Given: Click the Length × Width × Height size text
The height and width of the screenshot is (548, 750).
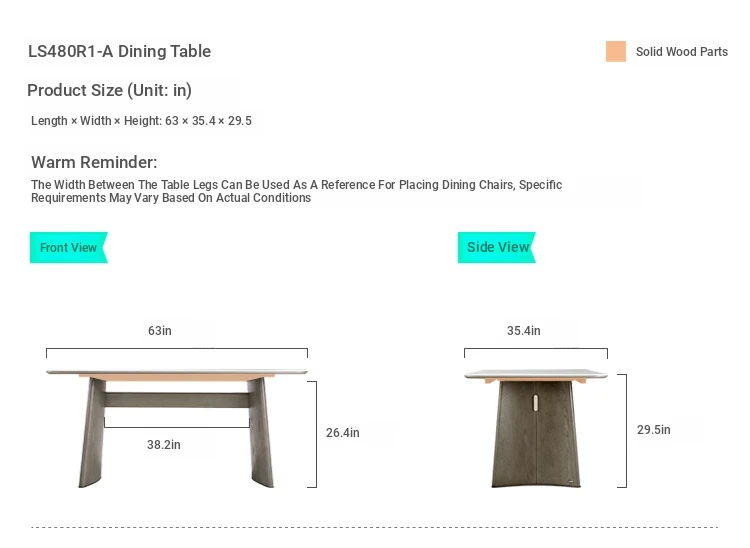Looking at the screenshot, I should [141, 121].
